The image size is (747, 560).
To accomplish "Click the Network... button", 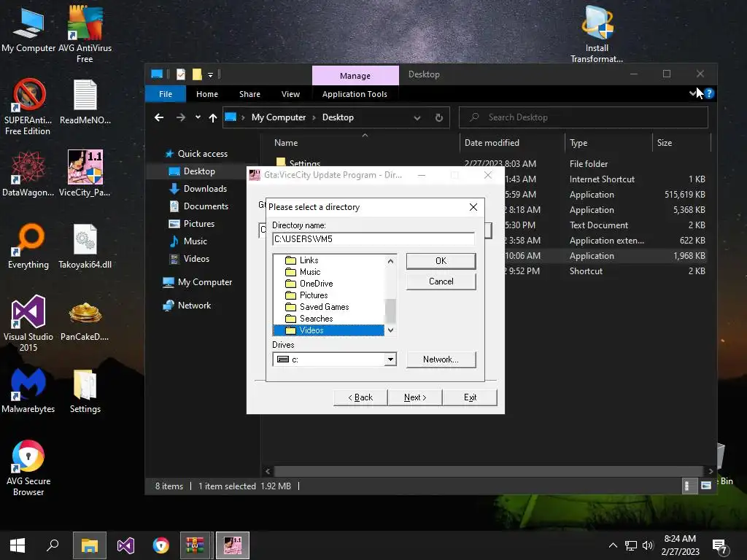I will [441, 359].
